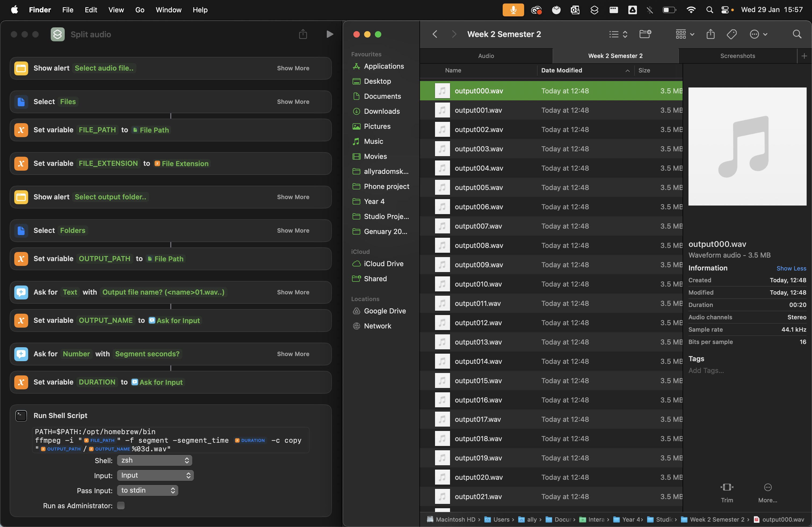This screenshot has width=812, height=527.
Task: Select the output012.wav file
Action: coord(551,323)
